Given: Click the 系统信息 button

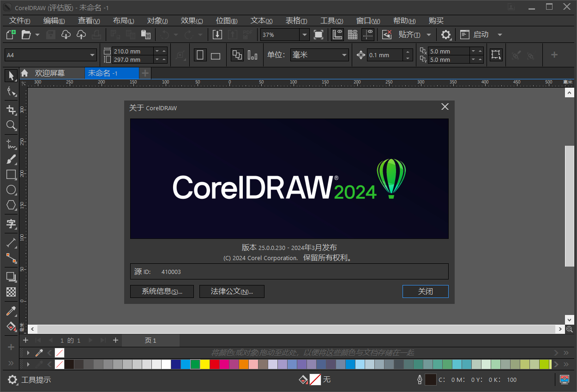Looking at the screenshot, I should [x=162, y=291].
